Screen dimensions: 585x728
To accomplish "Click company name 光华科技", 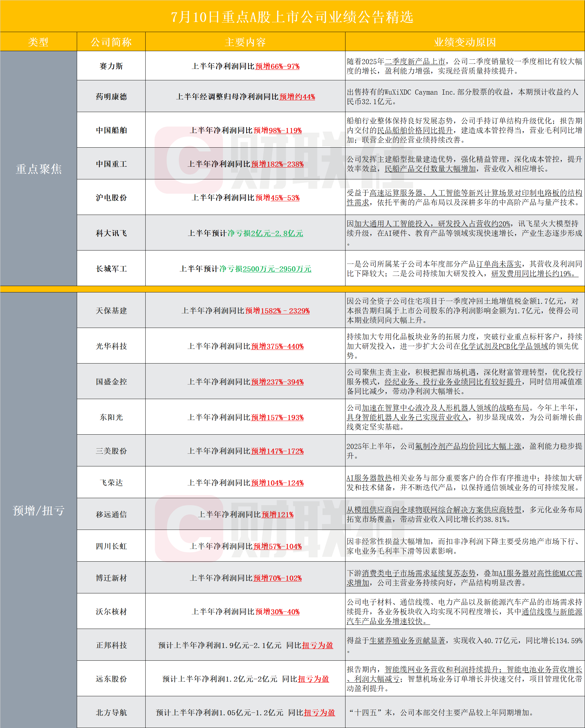I will 111,346.
